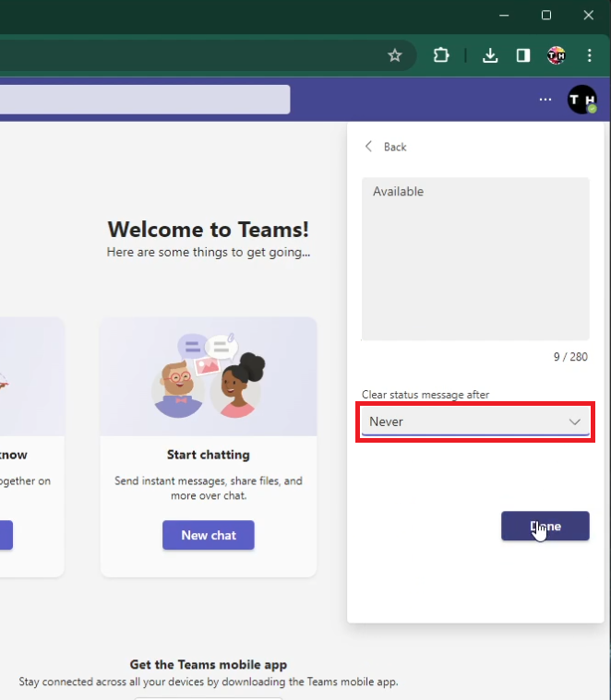Screen dimensions: 611x700
Task: Click into the status message text box
Action: pos(475,258)
